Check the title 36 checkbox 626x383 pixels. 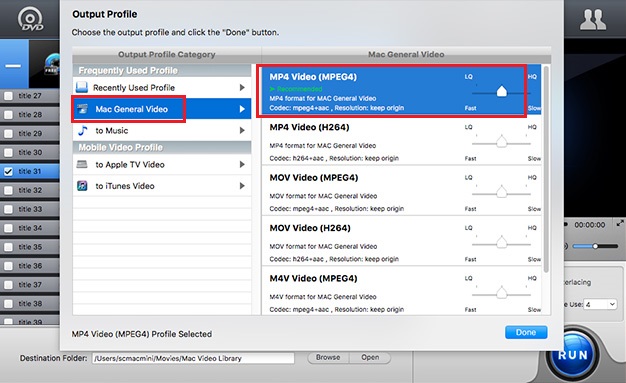(x=8, y=266)
